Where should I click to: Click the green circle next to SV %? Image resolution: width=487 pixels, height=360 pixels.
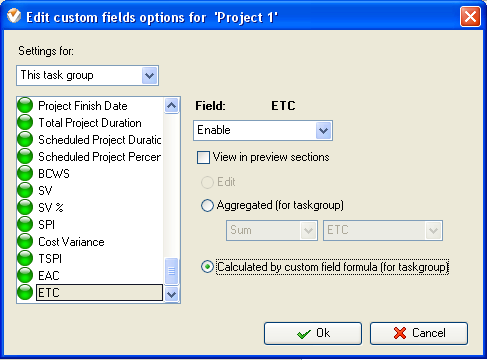coord(25,207)
